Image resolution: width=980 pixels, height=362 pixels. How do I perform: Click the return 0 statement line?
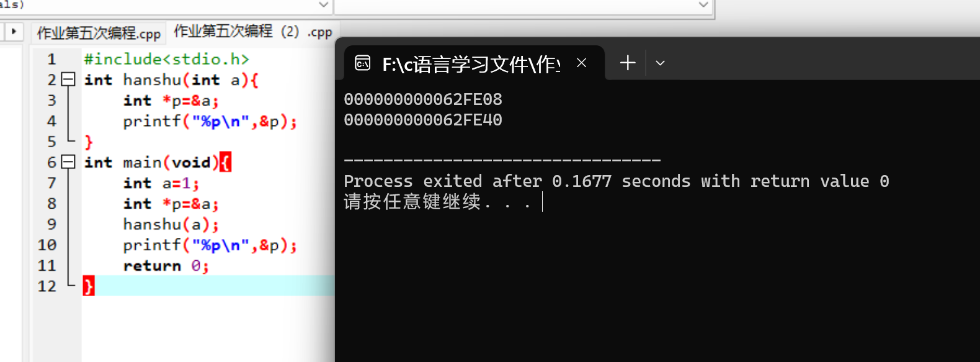166,266
